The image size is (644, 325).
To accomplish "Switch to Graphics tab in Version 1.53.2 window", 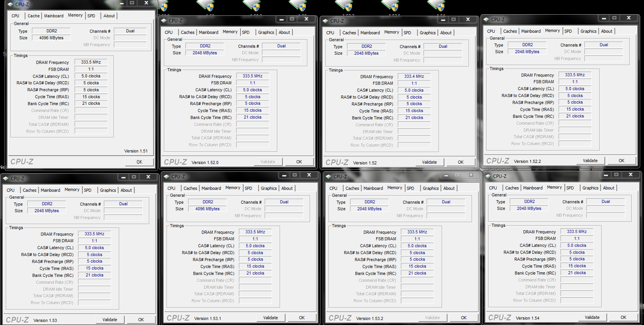I will 431,188.
